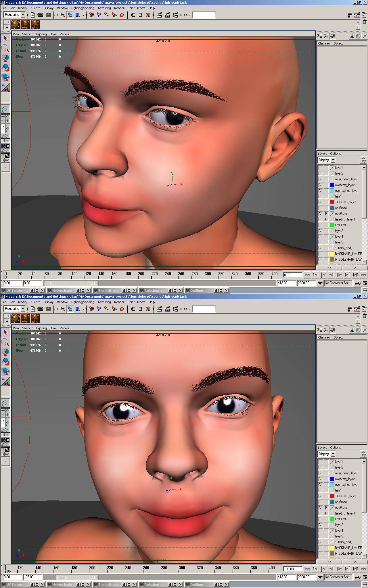The height and width of the screenshot is (588, 368).
Task: Expand No Character Set dropdown arrow, upper window
Action: [x=320, y=283]
